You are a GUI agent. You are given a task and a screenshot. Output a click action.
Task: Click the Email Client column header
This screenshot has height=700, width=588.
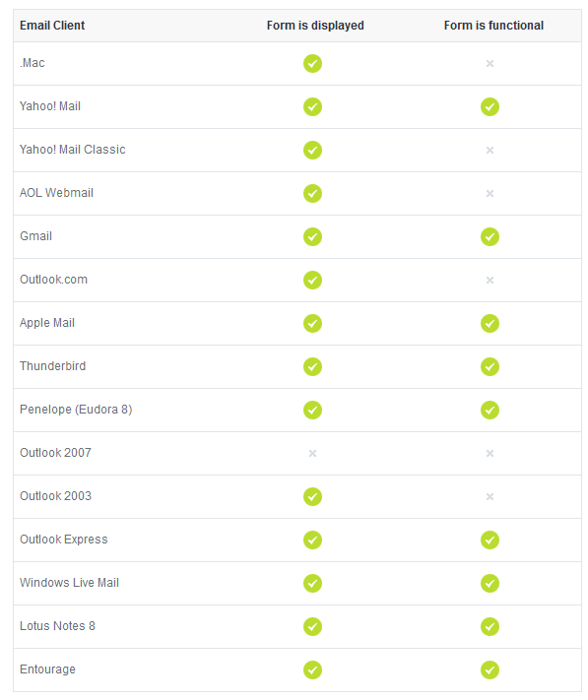pos(52,26)
